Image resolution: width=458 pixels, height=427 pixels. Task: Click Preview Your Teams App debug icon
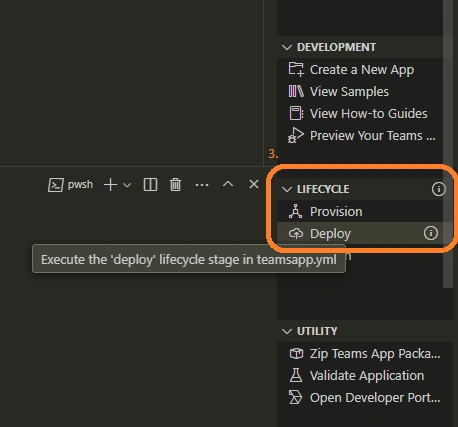click(x=296, y=135)
